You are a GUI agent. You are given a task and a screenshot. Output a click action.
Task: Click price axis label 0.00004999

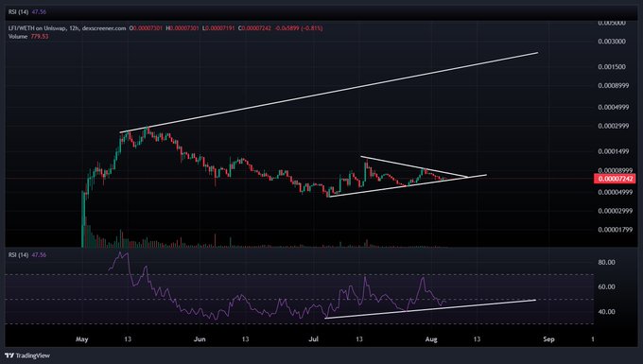[x=615, y=192]
